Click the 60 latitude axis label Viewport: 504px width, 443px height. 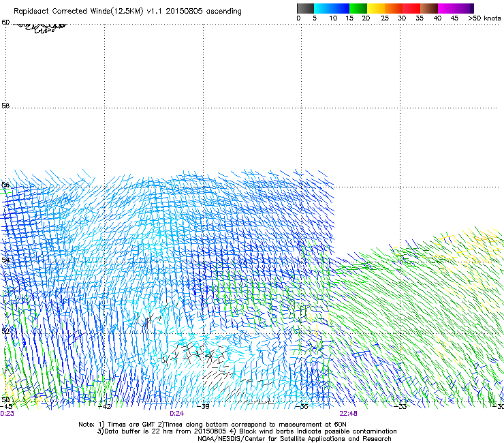[5, 22]
